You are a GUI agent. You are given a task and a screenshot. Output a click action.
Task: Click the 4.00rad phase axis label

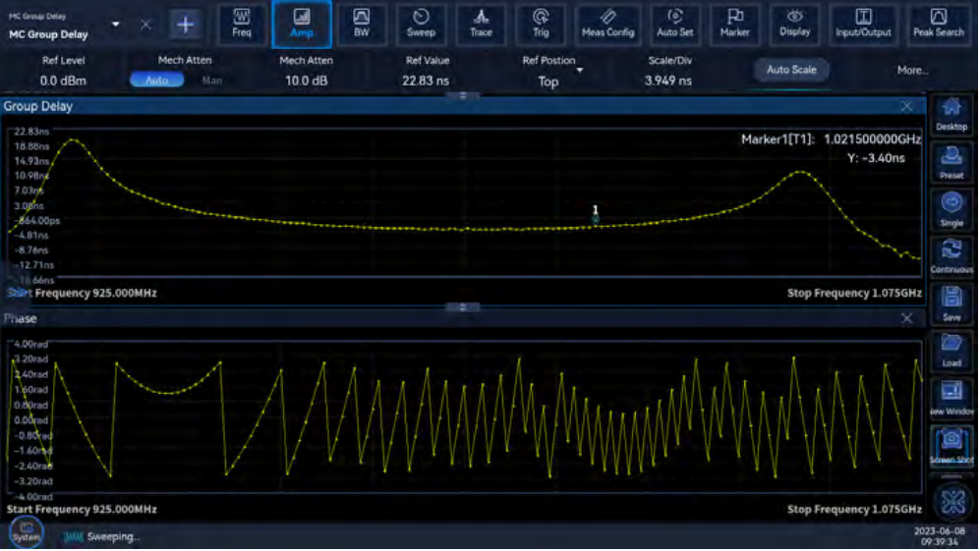[30, 344]
